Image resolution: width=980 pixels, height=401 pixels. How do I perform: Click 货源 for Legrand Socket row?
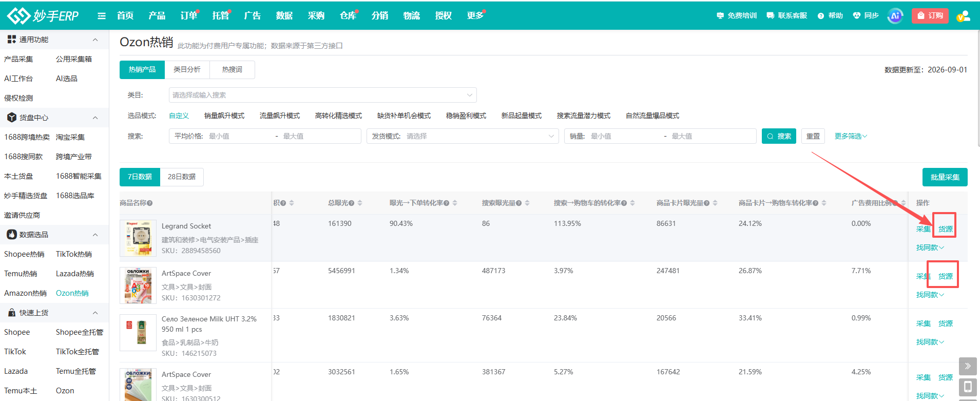(x=946, y=229)
